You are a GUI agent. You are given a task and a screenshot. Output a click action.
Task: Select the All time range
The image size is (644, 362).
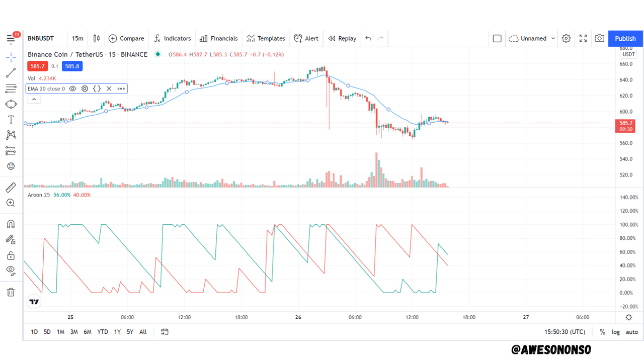coord(143,332)
